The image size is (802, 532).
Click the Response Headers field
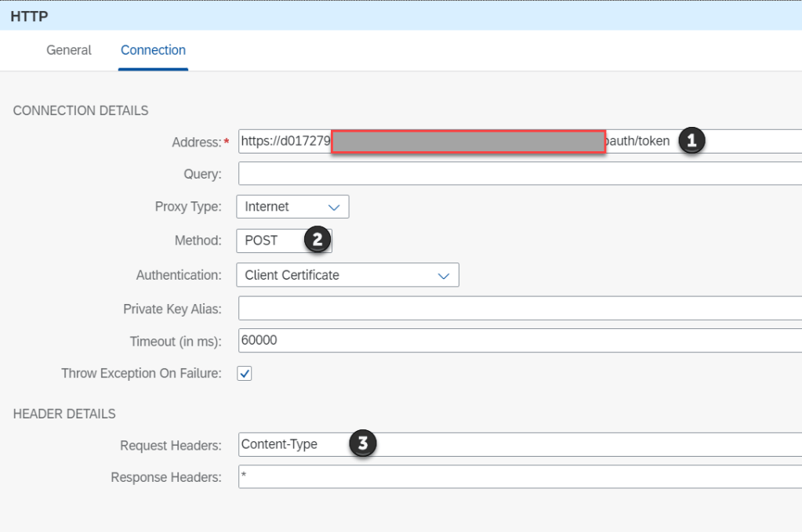click(517, 477)
